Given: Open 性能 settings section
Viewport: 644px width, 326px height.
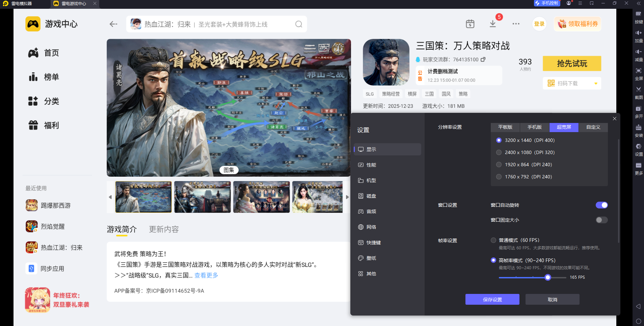Looking at the screenshot, I should (x=387, y=165).
